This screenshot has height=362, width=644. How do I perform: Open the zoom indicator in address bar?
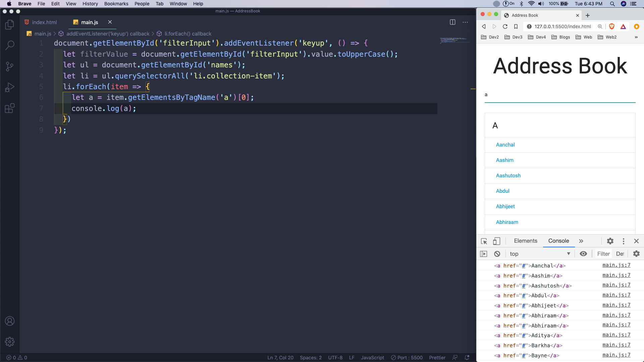[600, 26]
